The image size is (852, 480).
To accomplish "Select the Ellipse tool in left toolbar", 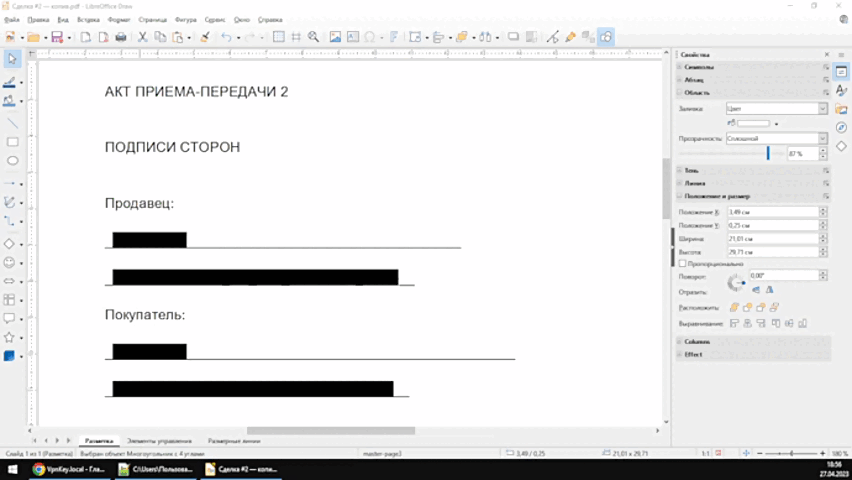I will [13, 161].
